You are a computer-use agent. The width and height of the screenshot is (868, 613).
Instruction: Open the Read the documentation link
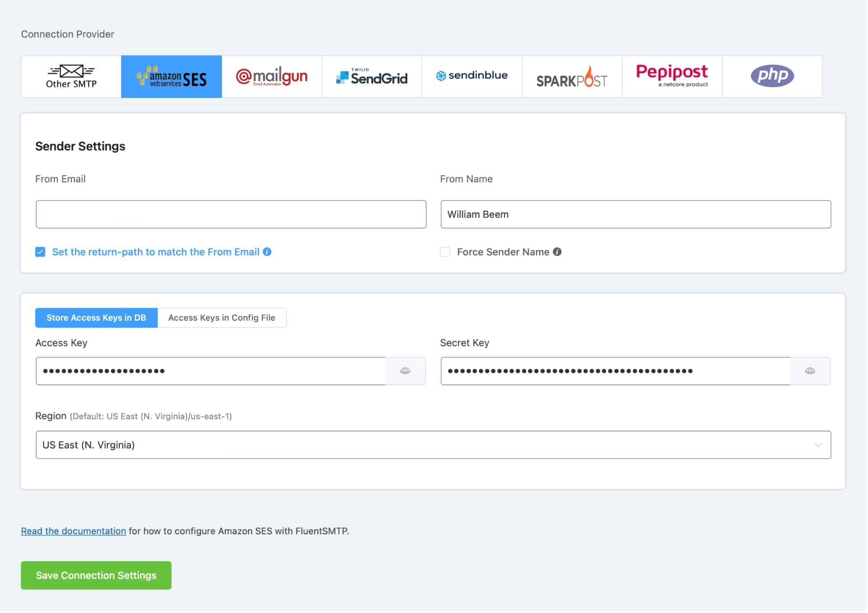(x=73, y=531)
